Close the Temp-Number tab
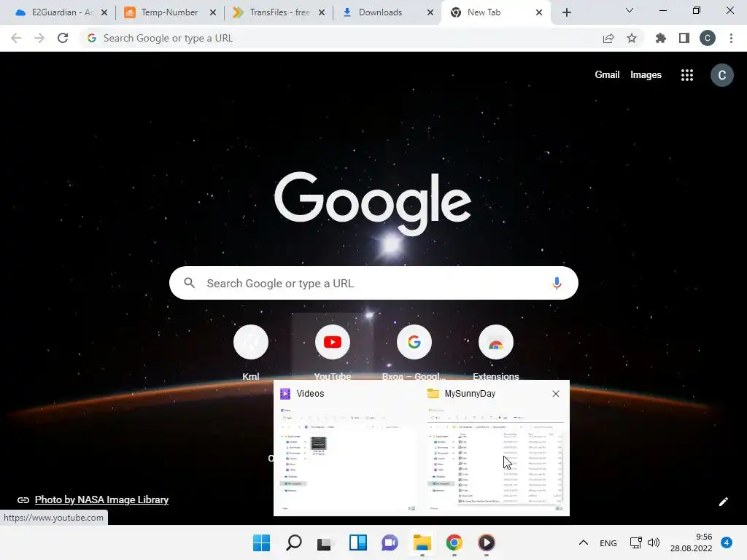The width and height of the screenshot is (747, 560). click(213, 13)
